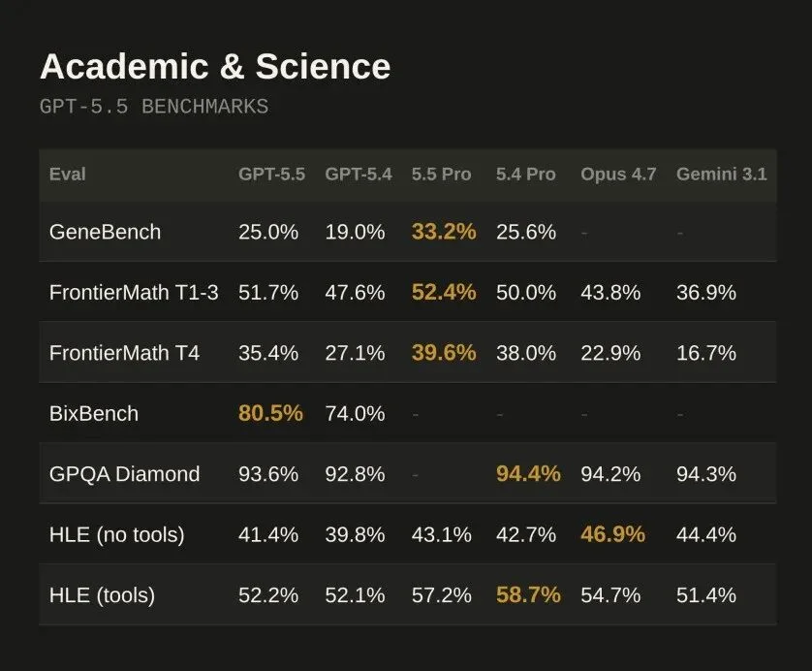Click the "Academic & Science" title heading
Viewport: 812px width, 671px height.
coord(214,67)
